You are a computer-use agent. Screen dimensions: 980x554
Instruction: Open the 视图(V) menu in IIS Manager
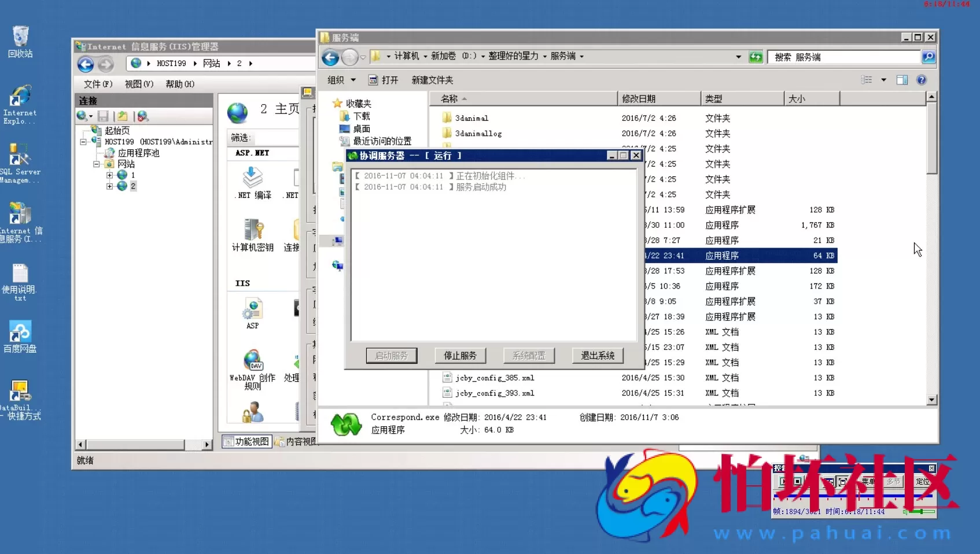coord(139,84)
